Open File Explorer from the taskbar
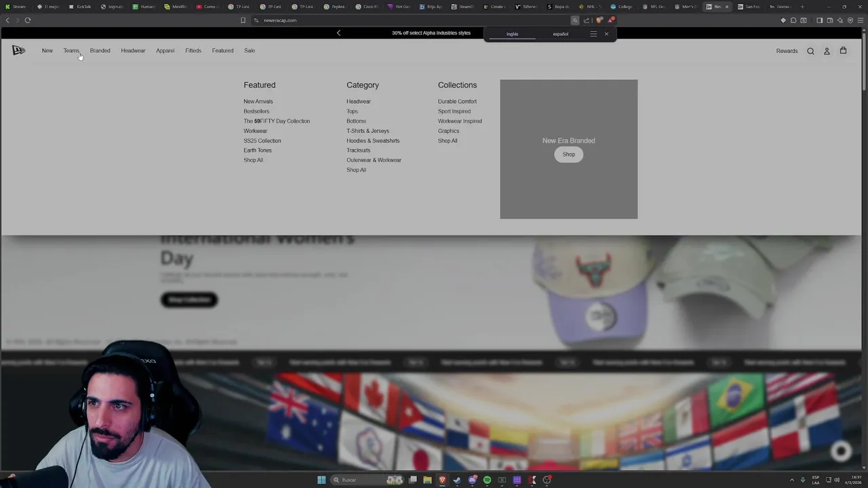This screenshot has width=868, height=488. tap(427, 480)
